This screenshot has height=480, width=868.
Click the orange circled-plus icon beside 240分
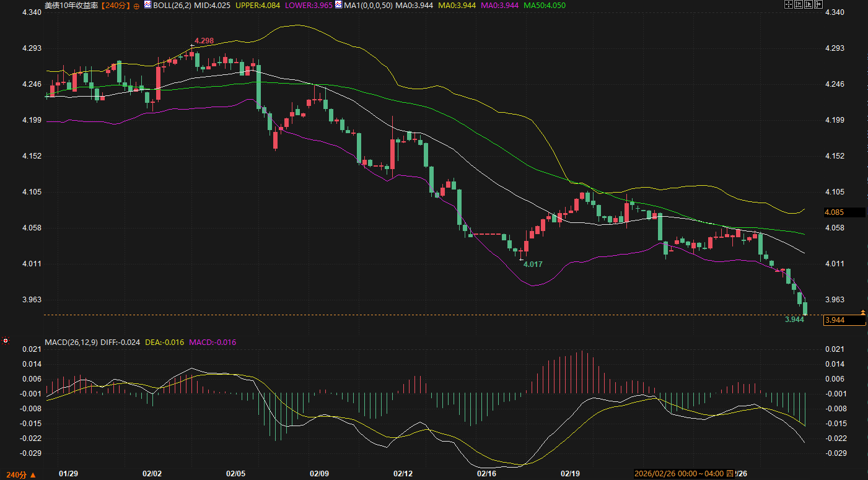tap(136, 5)
